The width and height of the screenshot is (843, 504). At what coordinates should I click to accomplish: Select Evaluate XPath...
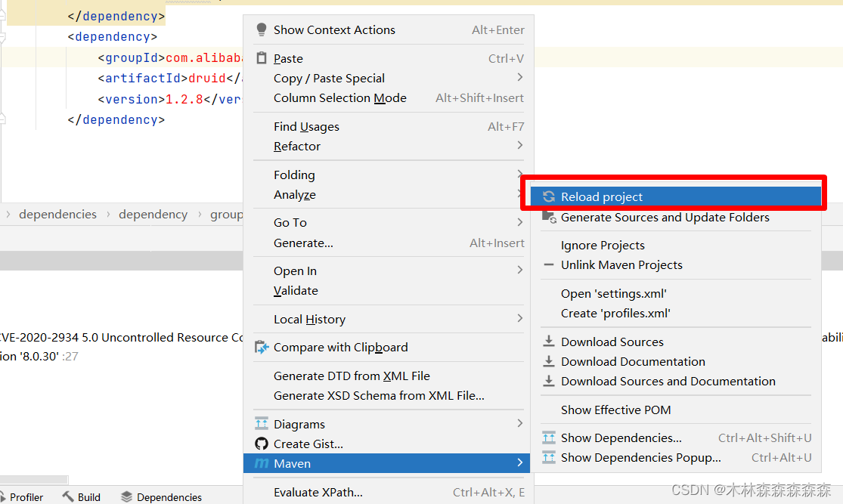pos(388,492)
